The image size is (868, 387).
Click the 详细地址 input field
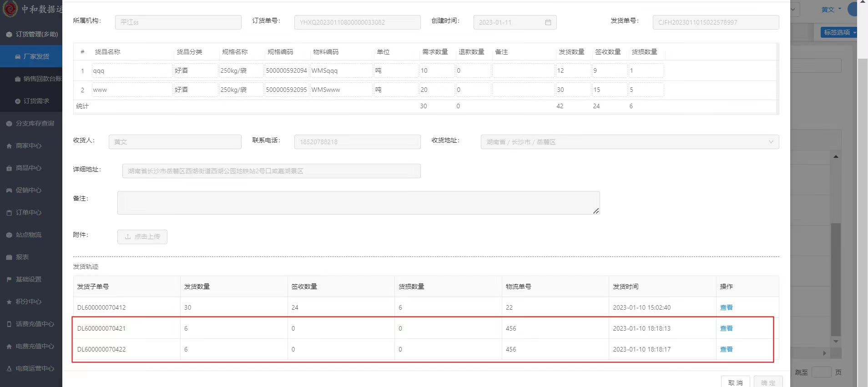pyautogui.click(x=271, y=171)
